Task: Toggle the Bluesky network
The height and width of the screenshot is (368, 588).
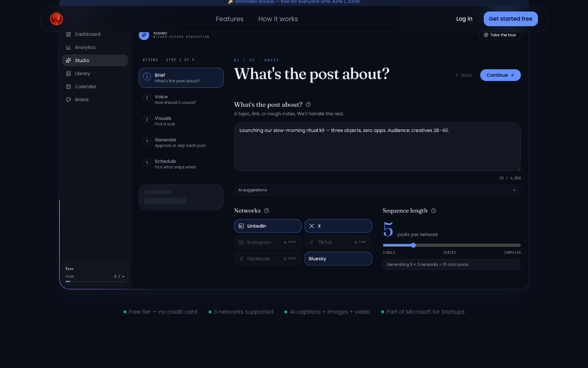Action: coord(338,259)
